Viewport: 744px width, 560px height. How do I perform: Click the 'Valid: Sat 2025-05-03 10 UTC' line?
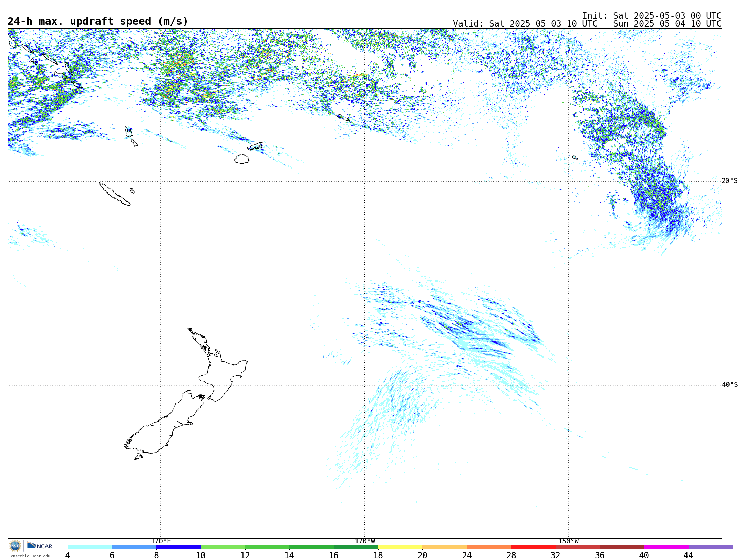click(587, 24)
